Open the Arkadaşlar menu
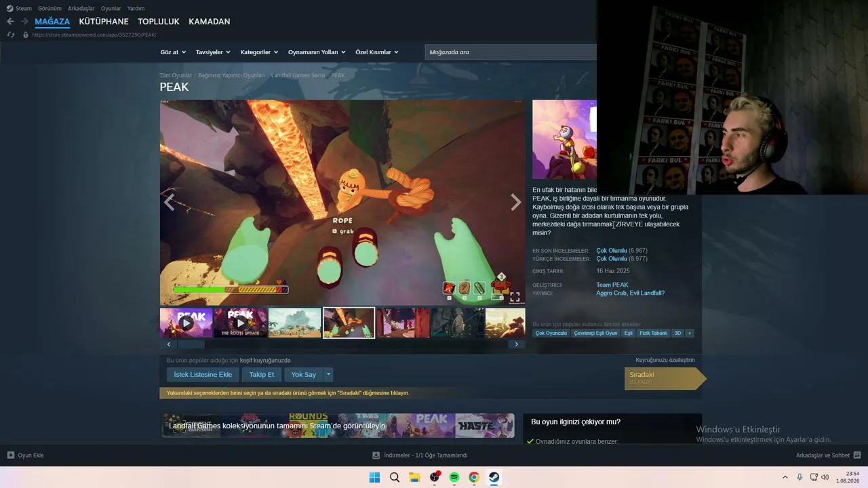 (x=81, y=8)
